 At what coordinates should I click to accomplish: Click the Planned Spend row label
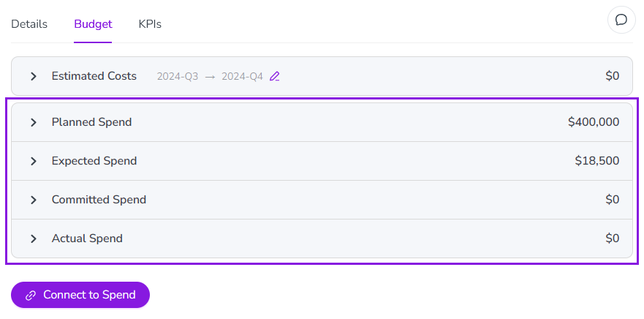[x=91, y=122]
